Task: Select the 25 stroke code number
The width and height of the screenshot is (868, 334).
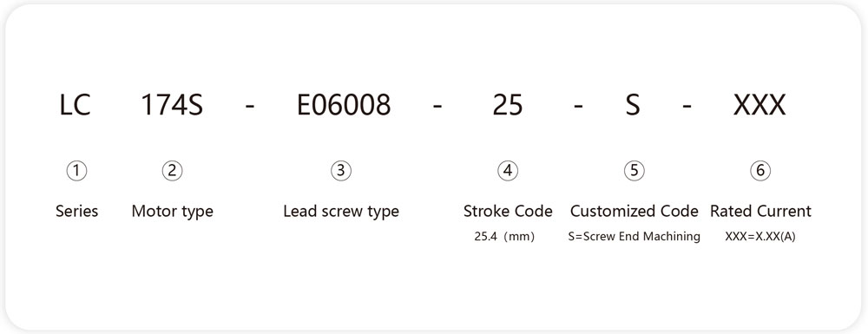Action: [508, 105]
